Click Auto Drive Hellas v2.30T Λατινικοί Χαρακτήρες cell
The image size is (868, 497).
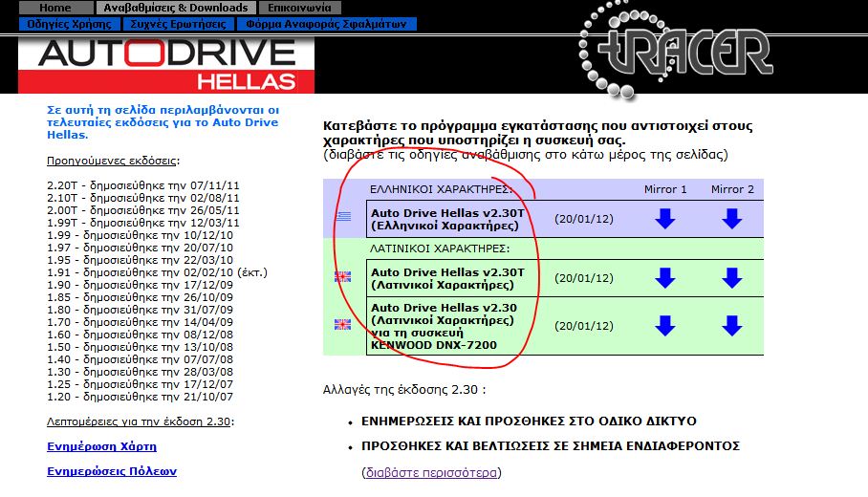(447, 278)
